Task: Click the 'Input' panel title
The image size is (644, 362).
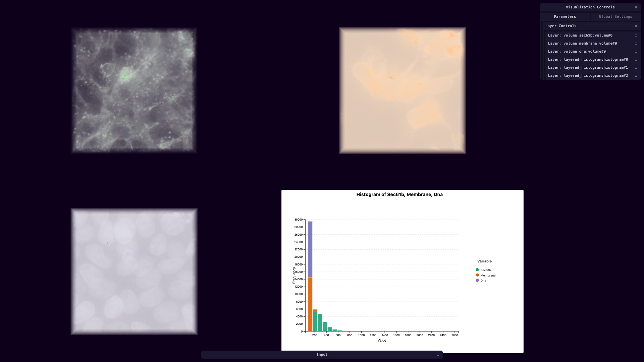Action: pyautogui.click(x=322, y=355)
